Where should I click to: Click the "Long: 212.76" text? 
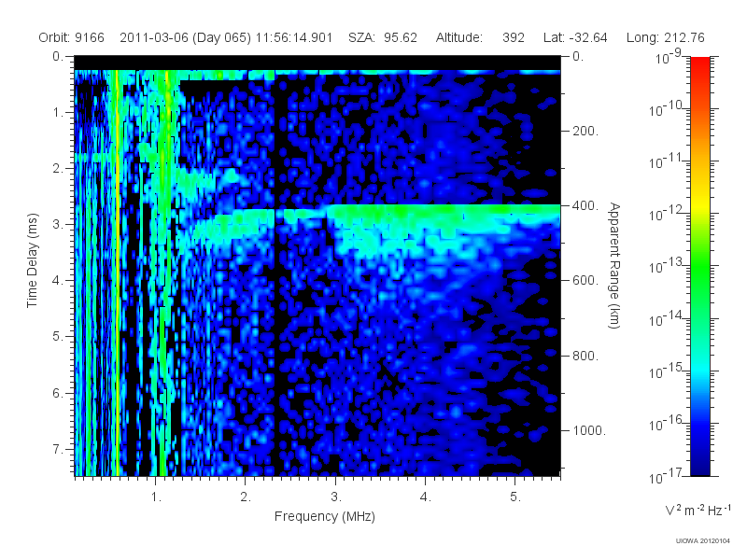pos(666,37)
